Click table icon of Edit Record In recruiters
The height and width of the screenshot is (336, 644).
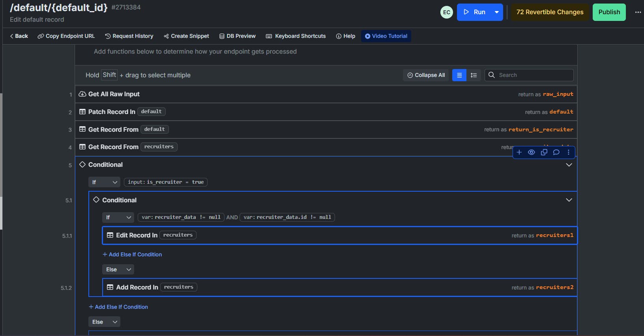(x=110, y=235)
